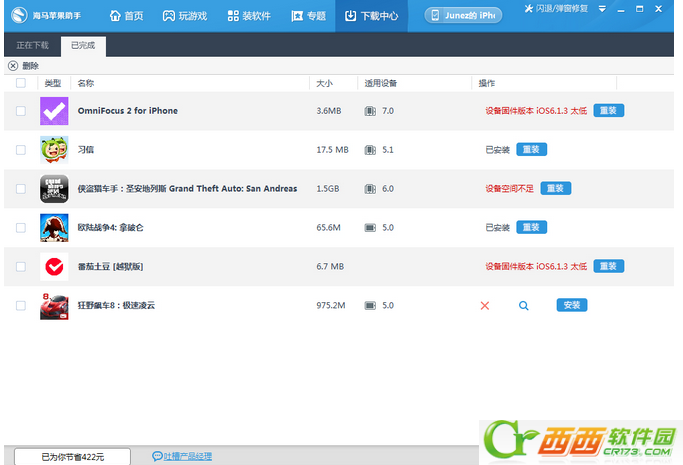
Task: Click the 大小 column header
Action: click(x=325, y=83)
